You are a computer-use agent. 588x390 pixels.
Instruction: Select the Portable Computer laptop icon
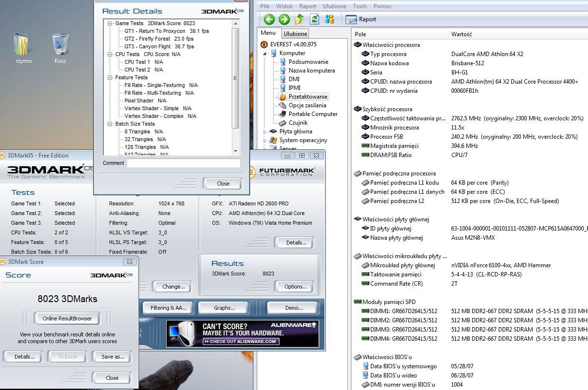(x=283, y=114)
